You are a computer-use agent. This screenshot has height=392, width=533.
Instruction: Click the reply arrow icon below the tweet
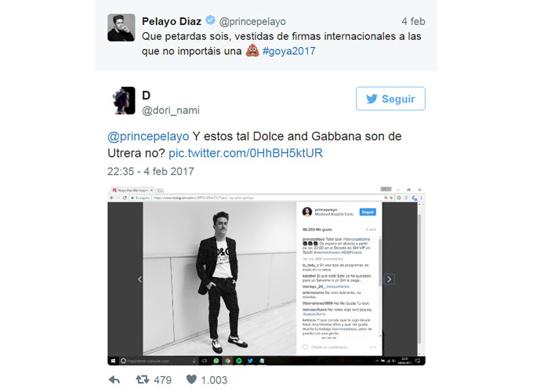point(114,379)
